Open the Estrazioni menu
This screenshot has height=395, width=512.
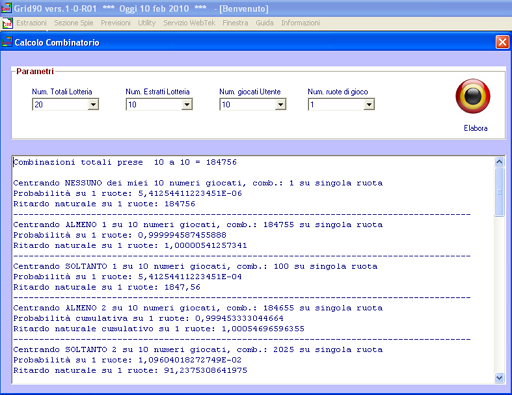pyautogui.click(x=31, y=23)
